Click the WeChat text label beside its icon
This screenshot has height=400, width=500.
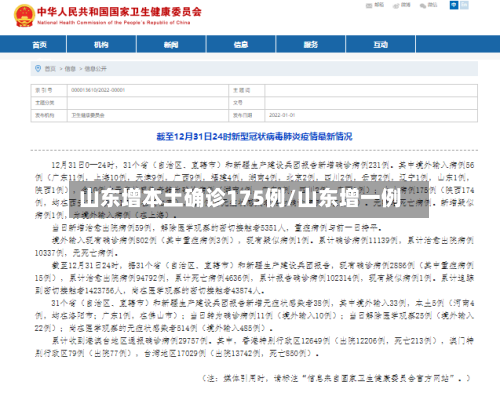tap(433, 5)
